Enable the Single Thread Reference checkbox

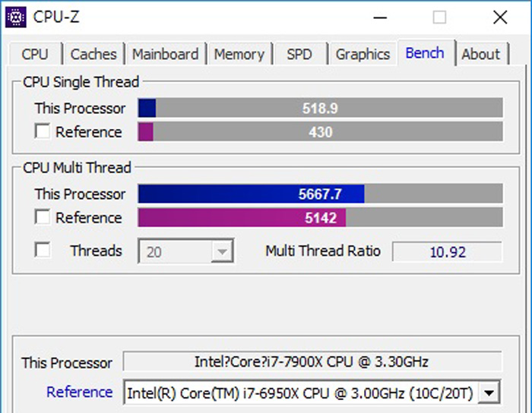click(43, 131)
